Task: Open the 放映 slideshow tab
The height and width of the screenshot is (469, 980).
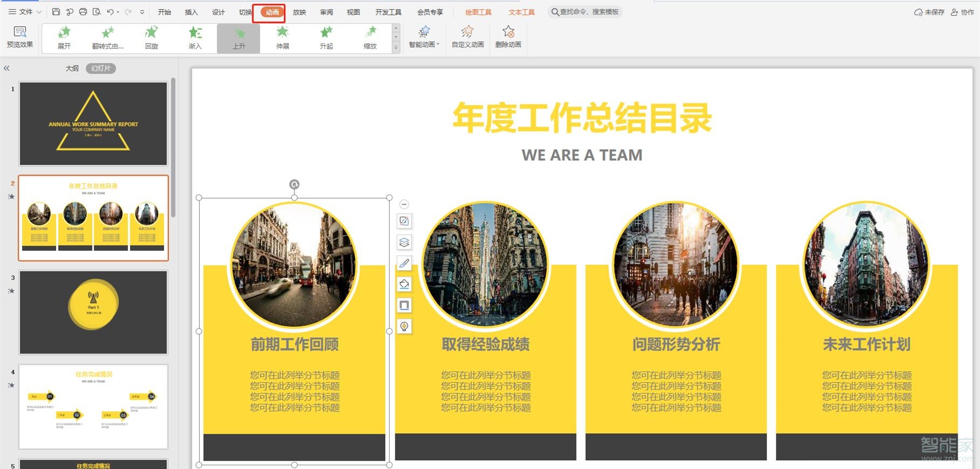Action: tap(300, 12)
